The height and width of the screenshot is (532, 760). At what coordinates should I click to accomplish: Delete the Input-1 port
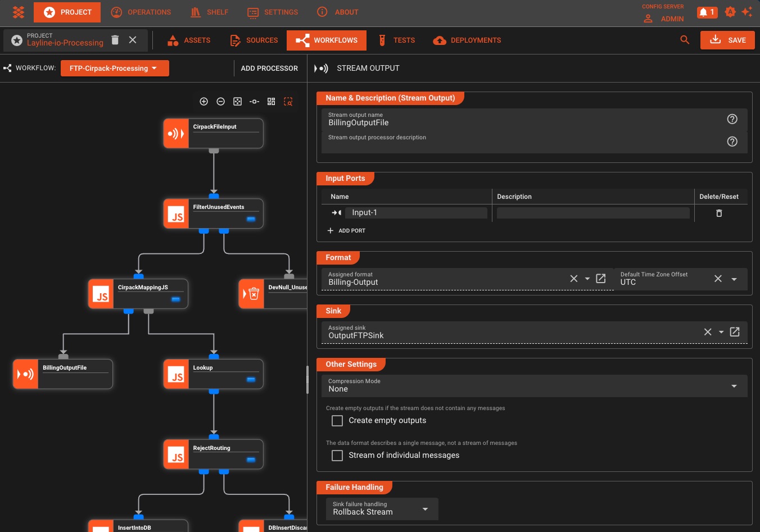(720, 213)
